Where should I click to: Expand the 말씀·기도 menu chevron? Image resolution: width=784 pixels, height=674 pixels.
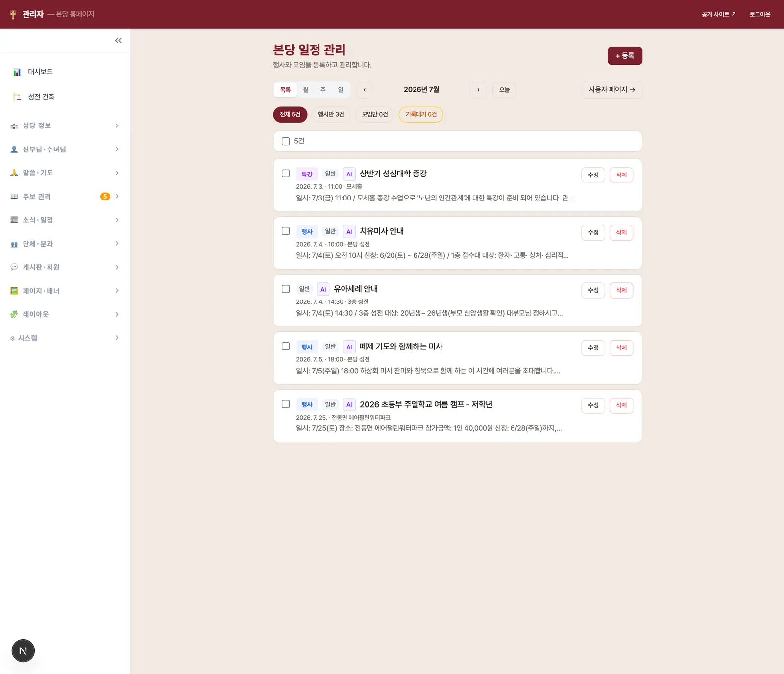pos(117,173)
